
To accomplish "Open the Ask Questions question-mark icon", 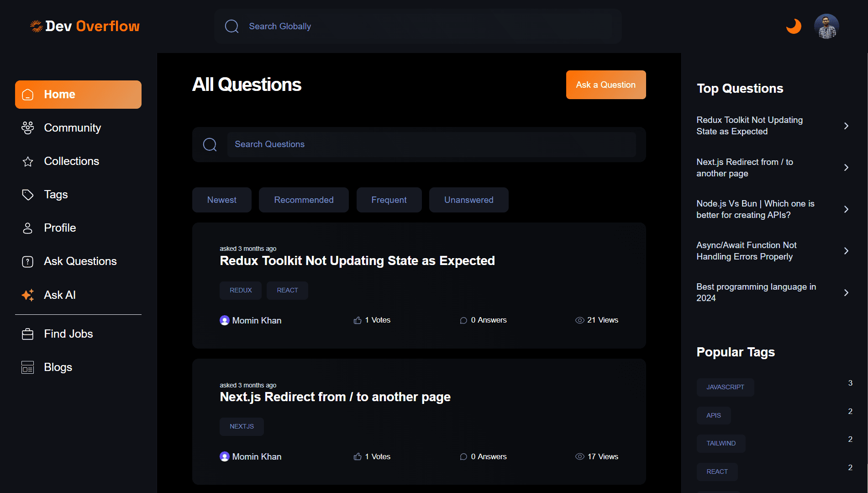I will point(28,261).
